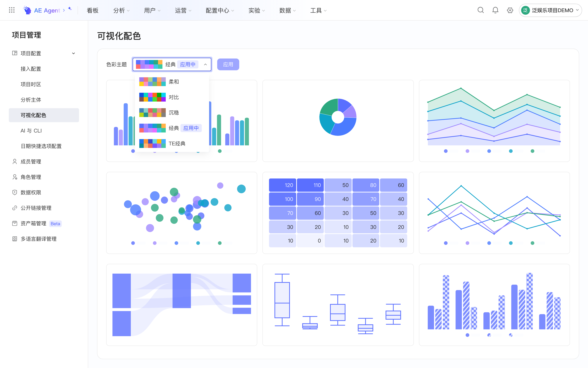Open search with the magnifier icon
The image size is (588, 368).
(x=481, y=10)
